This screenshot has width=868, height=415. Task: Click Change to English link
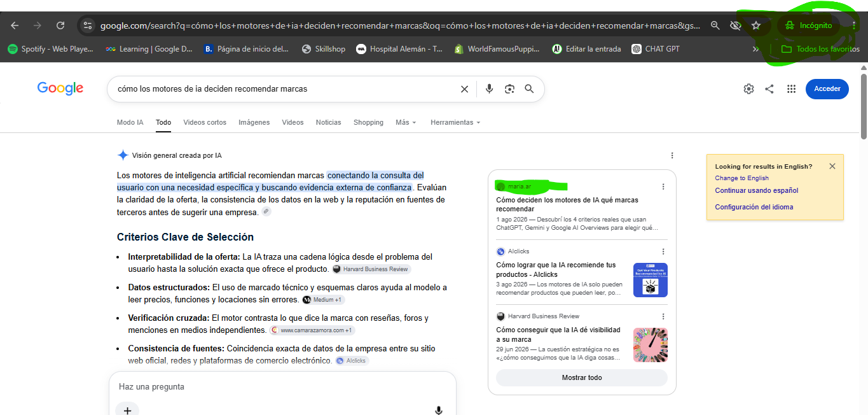pyautogui.click(x=741, y=178)
